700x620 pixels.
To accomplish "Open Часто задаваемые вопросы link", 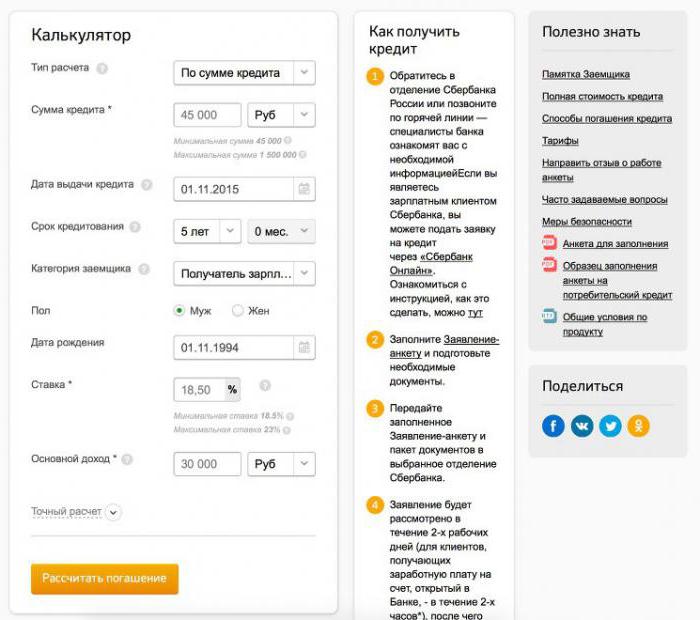I will 604,200.
